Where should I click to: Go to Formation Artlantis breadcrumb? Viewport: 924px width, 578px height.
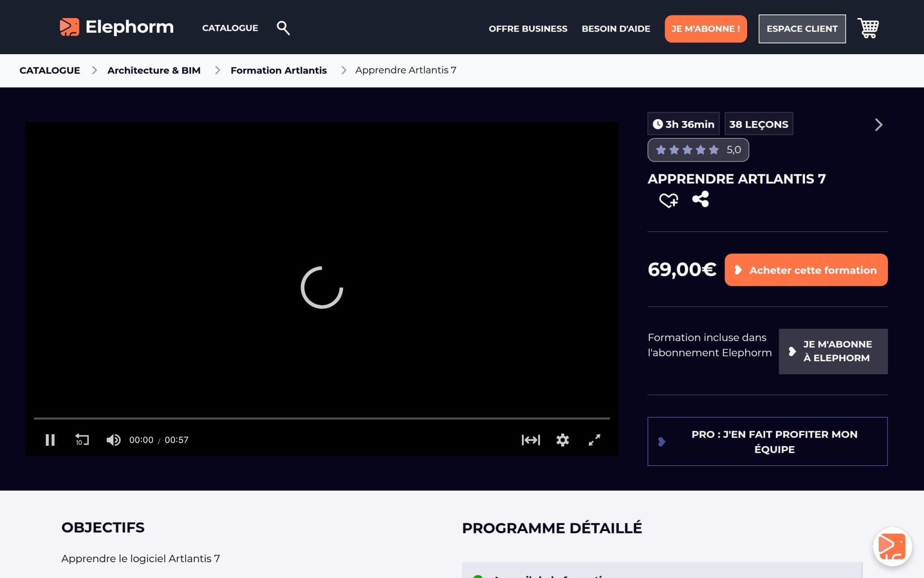(279, 70)
